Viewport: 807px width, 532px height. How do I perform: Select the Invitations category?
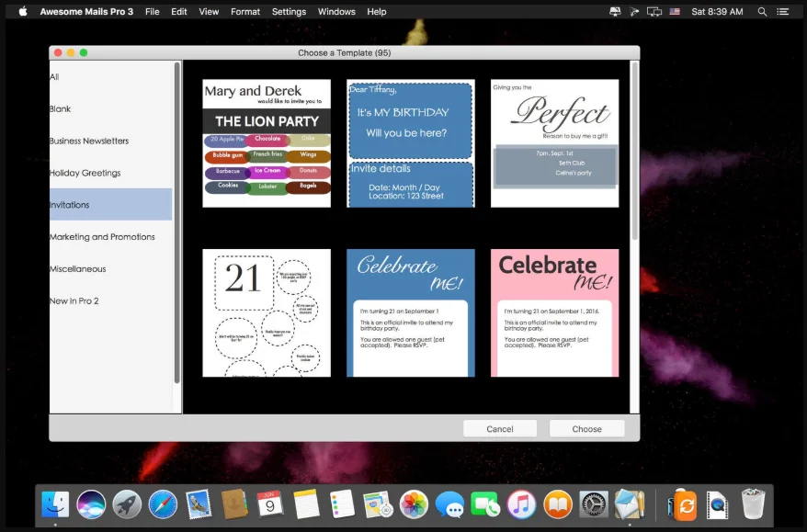pyautogui.click(x=111, y=205)
